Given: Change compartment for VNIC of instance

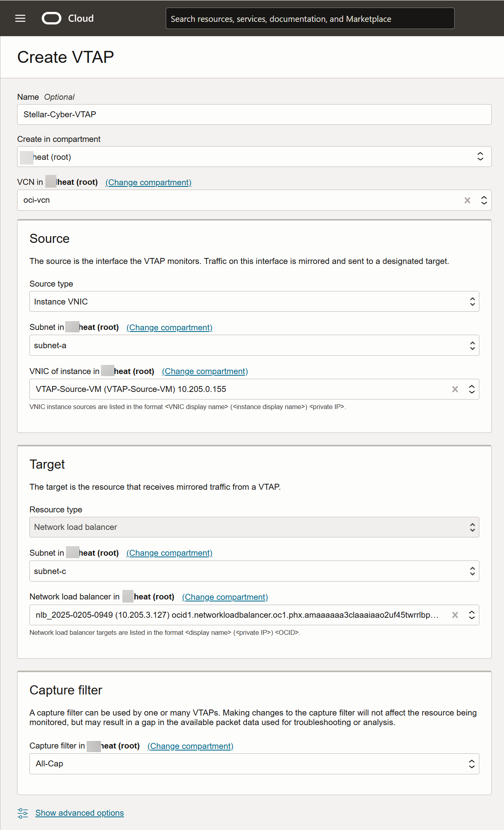Looking at the screenshot, I should [205, 371].
